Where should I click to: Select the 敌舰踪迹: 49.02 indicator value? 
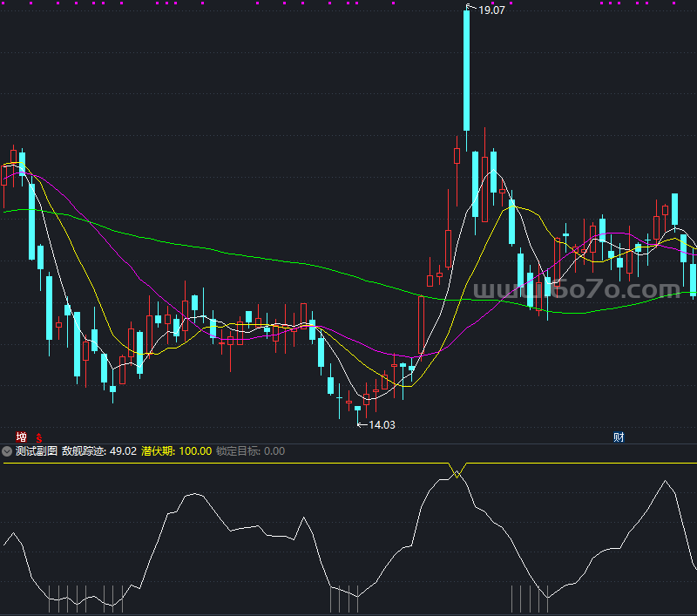tap(99, 451)
